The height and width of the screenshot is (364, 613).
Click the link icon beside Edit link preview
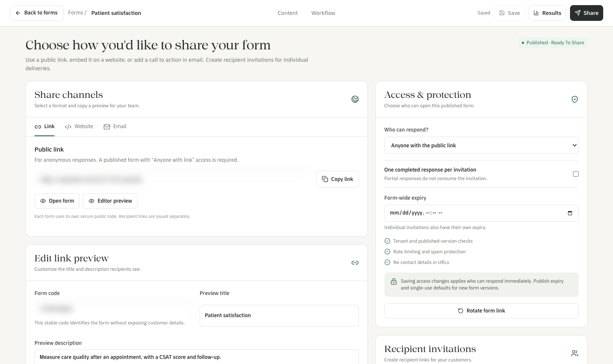pos(355,263)
